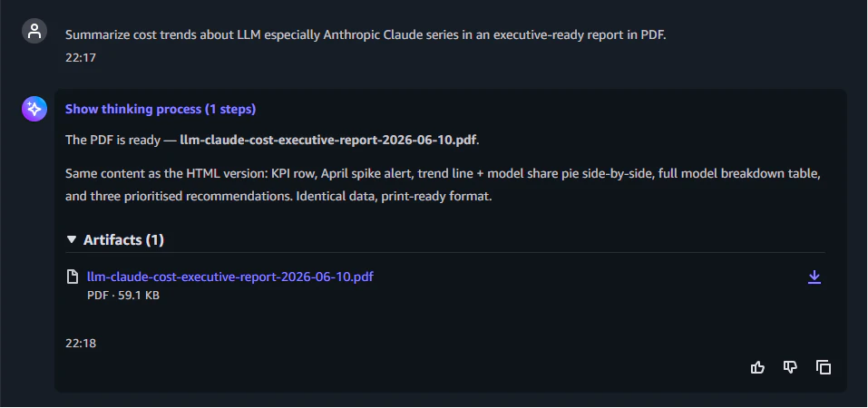Click the 22:17 timestamp under user message
The image size is (868, 408).
point(81,58)
